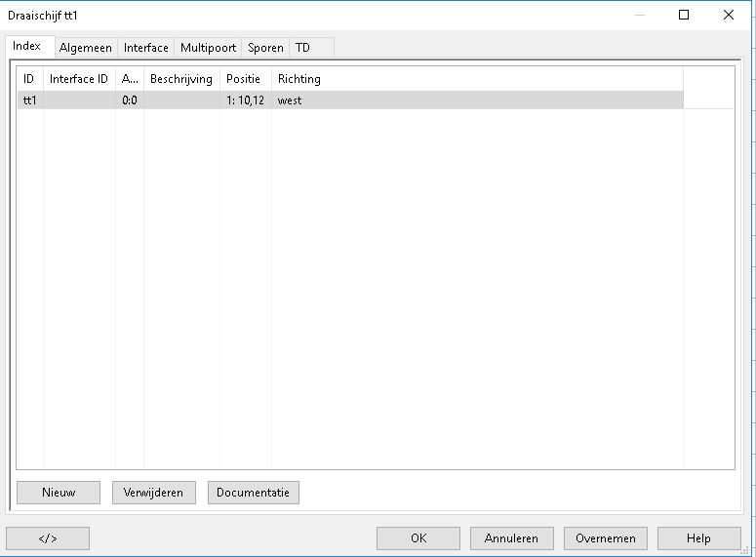This screenshot has width=756, height=557.
Task: Sort by Interface ID column header
Action: click(x=79, y=79)
